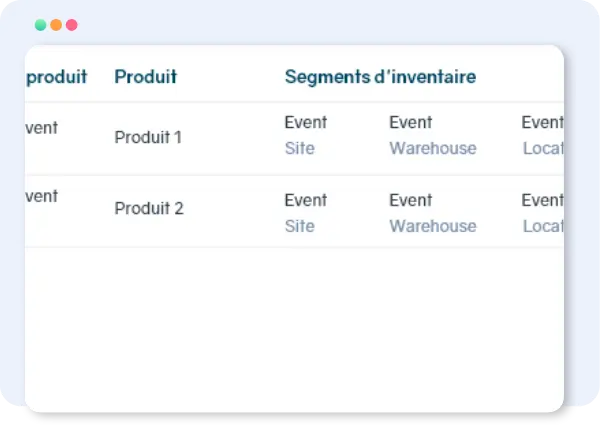Screen dimensions: 600x431
Task: Click the truncated Location link in Produit 2 row
Action: point(543,226)
